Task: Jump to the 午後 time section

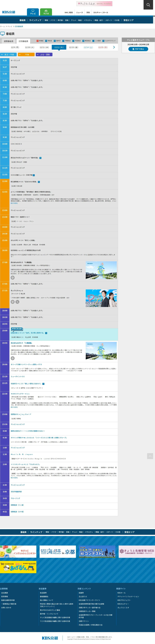Action: tap(26, 54)
